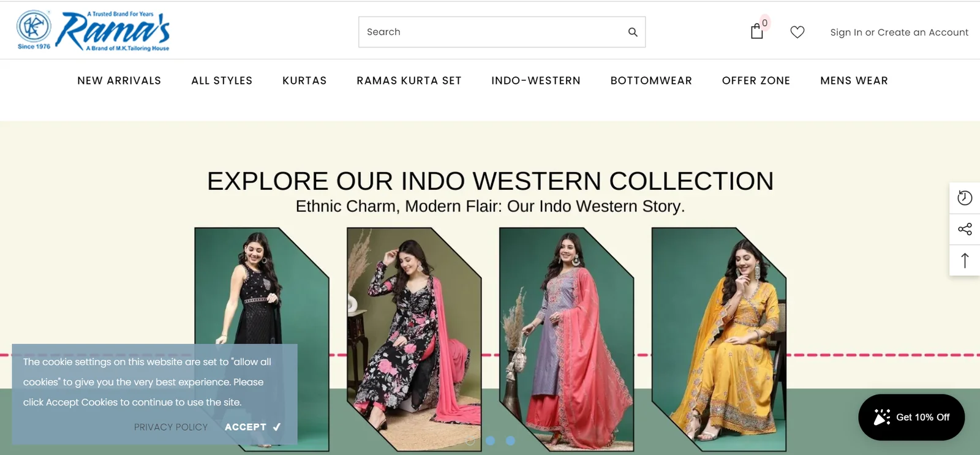Screen dimensions: 980x455
Task: Accept the cookie settings
Action: [252, 427]
